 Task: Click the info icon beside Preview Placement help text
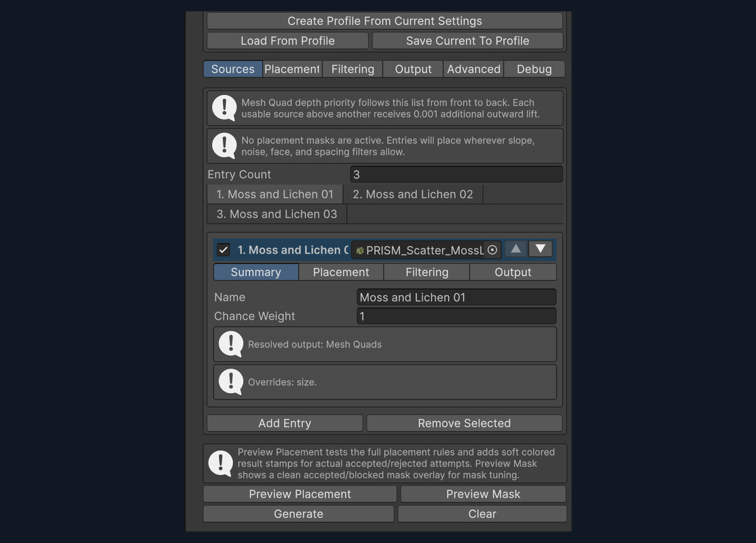tap(220, 463)
